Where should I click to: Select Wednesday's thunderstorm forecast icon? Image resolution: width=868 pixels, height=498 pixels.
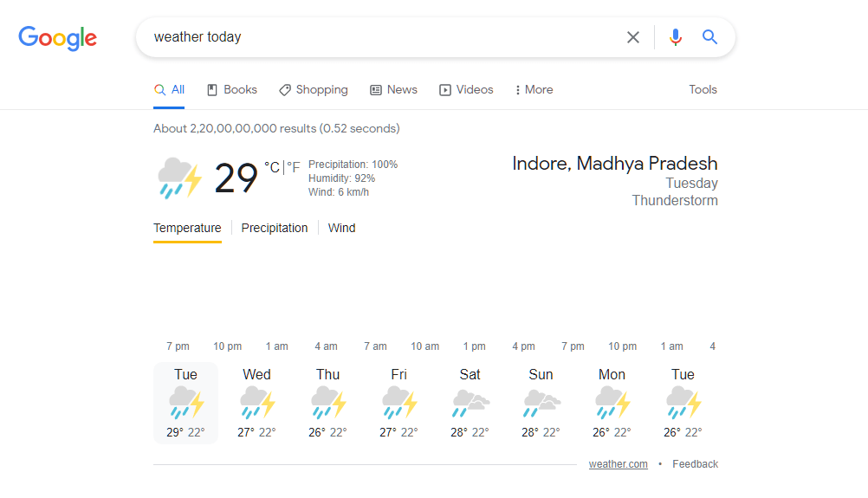257,402
